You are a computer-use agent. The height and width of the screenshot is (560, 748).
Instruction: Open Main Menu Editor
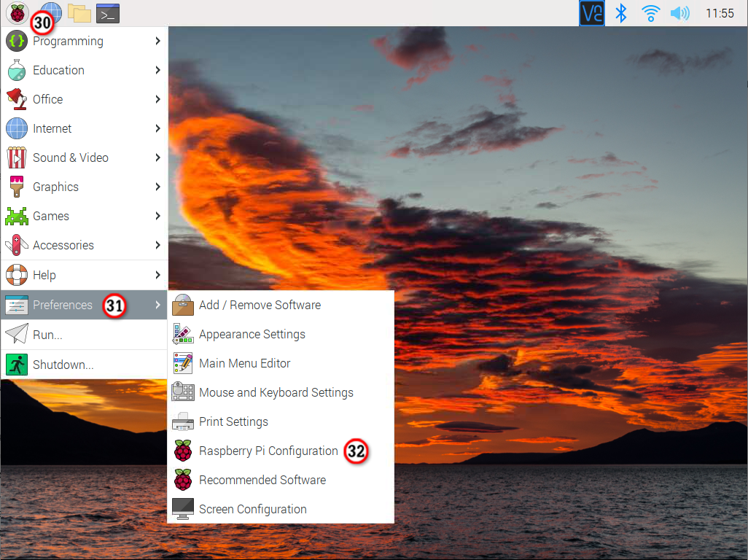[x=281, y=363]
